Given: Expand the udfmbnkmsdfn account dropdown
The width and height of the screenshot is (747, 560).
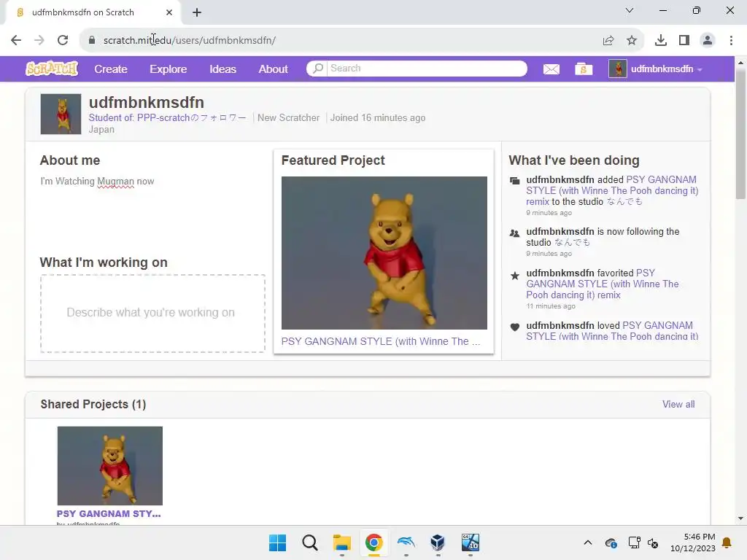Looking at the screenshot, I should (x=700, y=69).
